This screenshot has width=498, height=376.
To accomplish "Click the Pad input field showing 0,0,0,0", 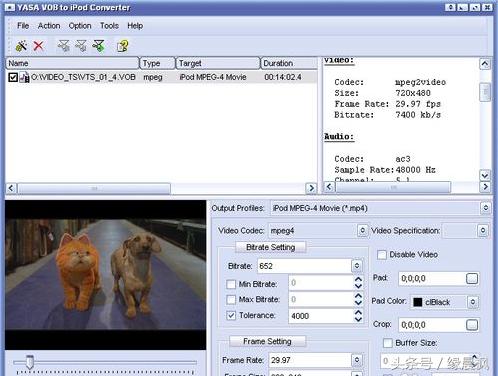I will click(432, 278).
